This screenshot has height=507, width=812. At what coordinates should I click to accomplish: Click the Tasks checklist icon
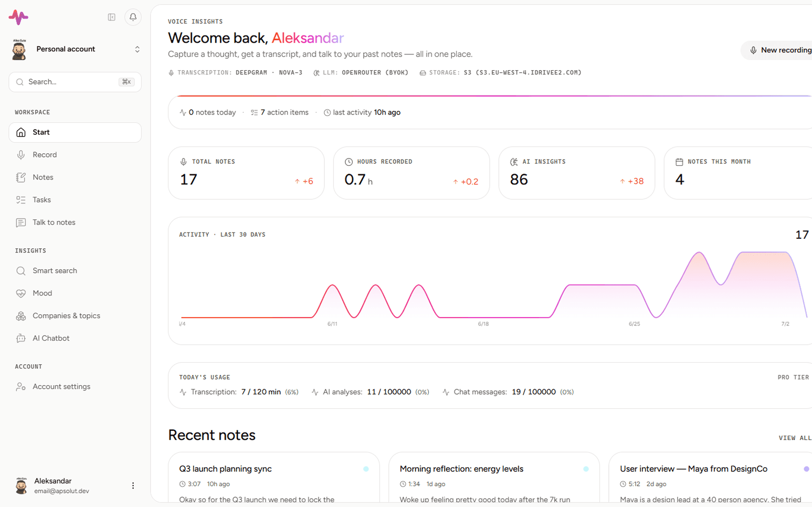21,200
